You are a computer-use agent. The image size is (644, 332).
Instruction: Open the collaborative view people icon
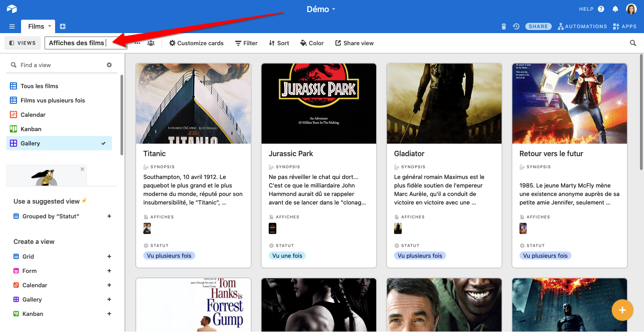151,43
